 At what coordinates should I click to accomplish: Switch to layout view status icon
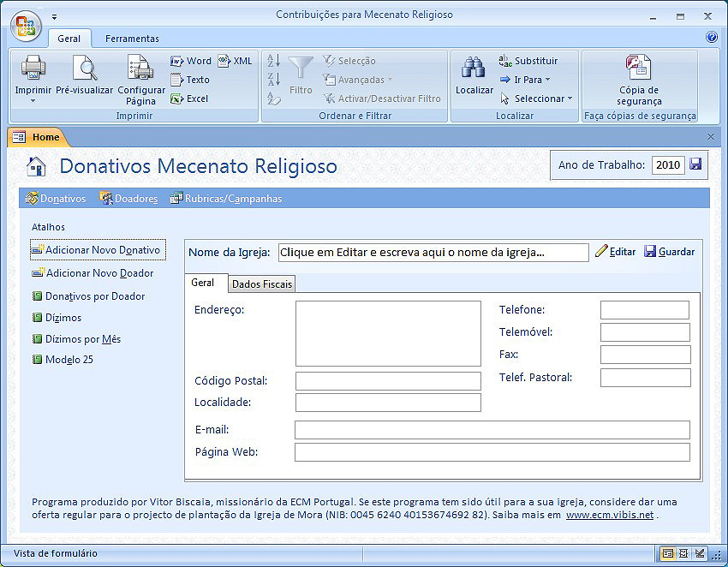click(x=683, y=553)
